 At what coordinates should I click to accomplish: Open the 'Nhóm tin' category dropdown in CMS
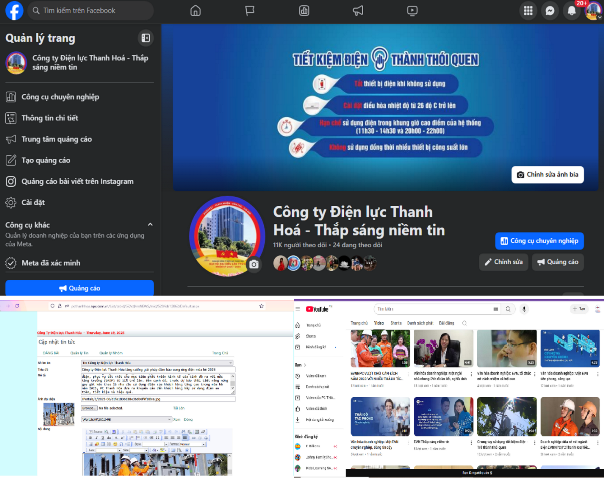[x=158, y=363]
